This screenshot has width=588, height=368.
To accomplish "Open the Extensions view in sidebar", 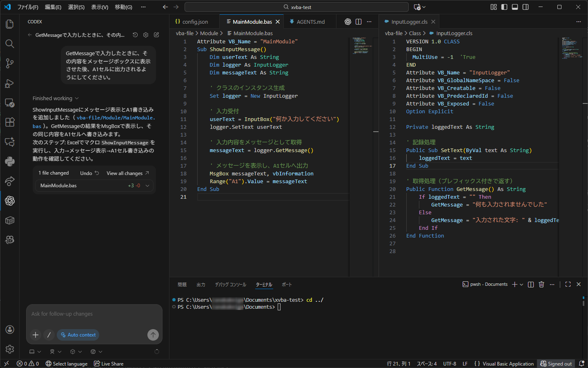I will click(x=10, y=122).
